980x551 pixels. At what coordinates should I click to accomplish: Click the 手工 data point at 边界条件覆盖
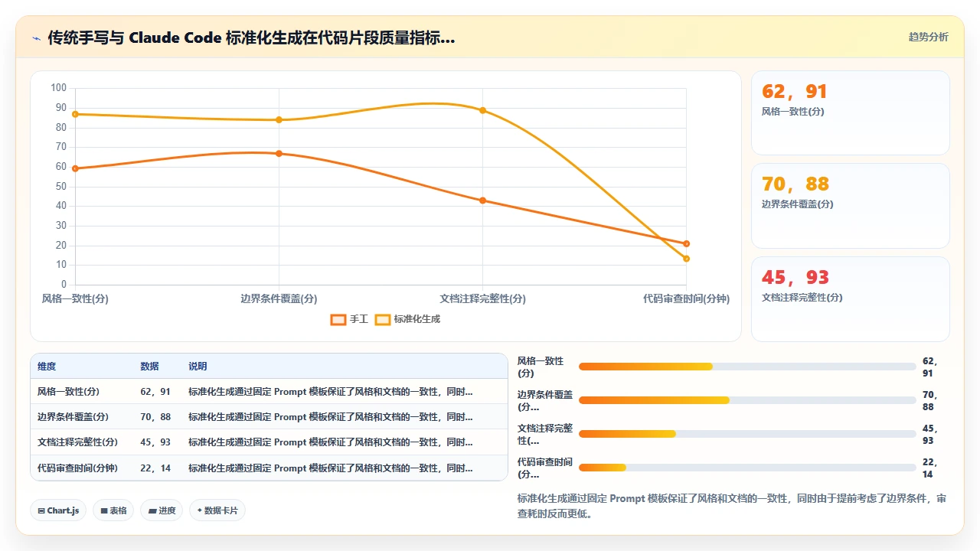pyautogui.click(x=279, y=154)
